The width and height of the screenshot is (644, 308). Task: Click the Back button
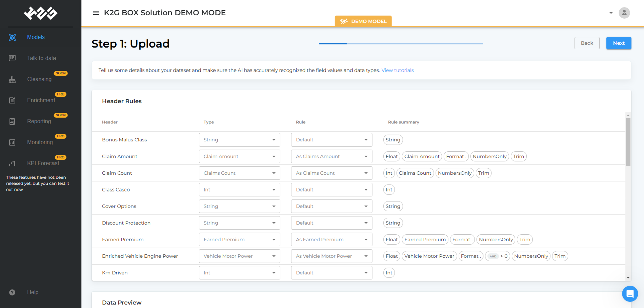(586, 43)
